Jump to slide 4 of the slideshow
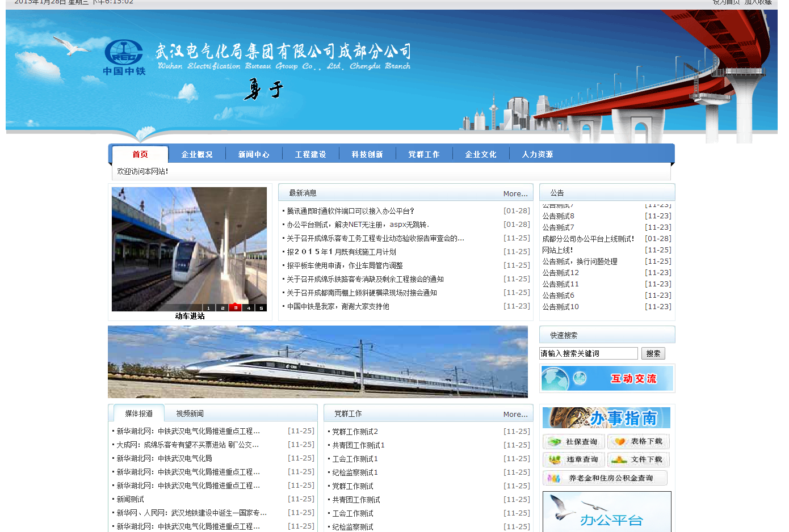 [x=249, y=308]
